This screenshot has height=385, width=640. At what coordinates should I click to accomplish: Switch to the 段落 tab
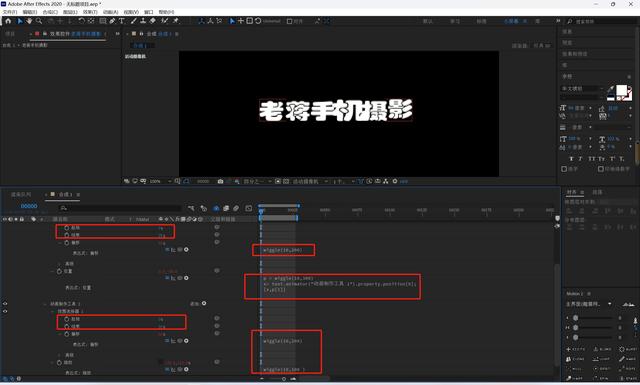click(x=597, y=192)
